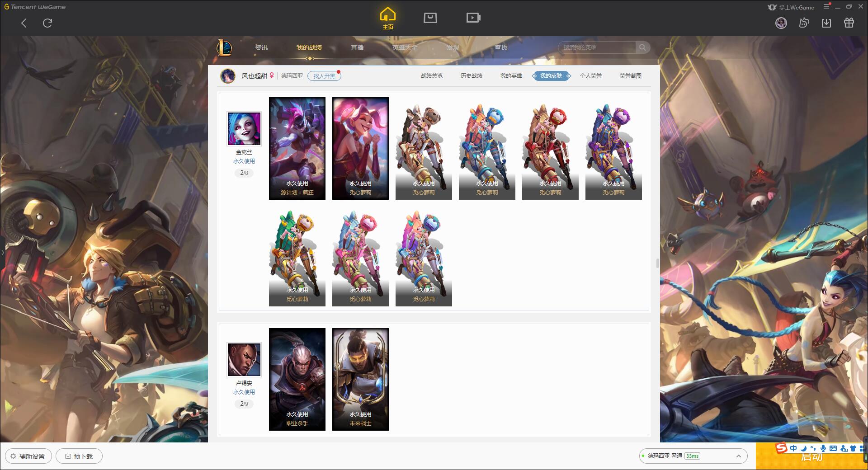Image resolution: width=868 pixels, height=470 pixels.
Task: Refresh the page with the reload icon
Action: (x=47, y=23)
